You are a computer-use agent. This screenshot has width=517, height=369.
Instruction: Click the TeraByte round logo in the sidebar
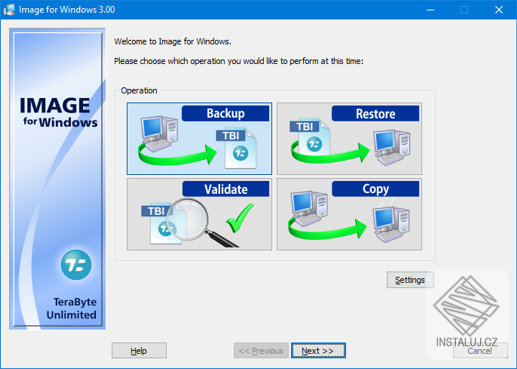tap(76, 265)
